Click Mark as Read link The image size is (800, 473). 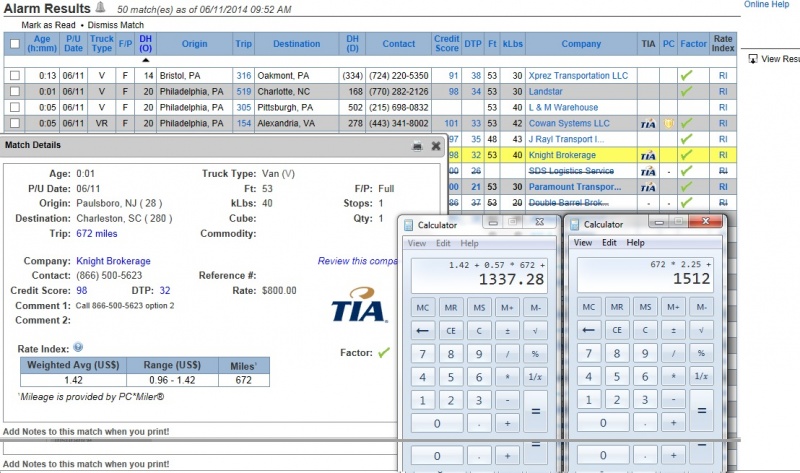[48, 25]
